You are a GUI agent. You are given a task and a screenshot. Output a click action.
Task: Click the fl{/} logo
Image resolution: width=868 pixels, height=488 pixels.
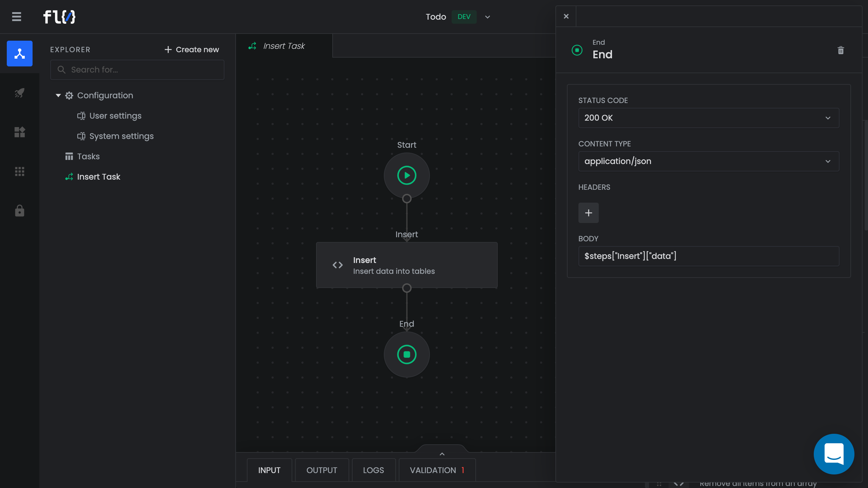(59, 17)
